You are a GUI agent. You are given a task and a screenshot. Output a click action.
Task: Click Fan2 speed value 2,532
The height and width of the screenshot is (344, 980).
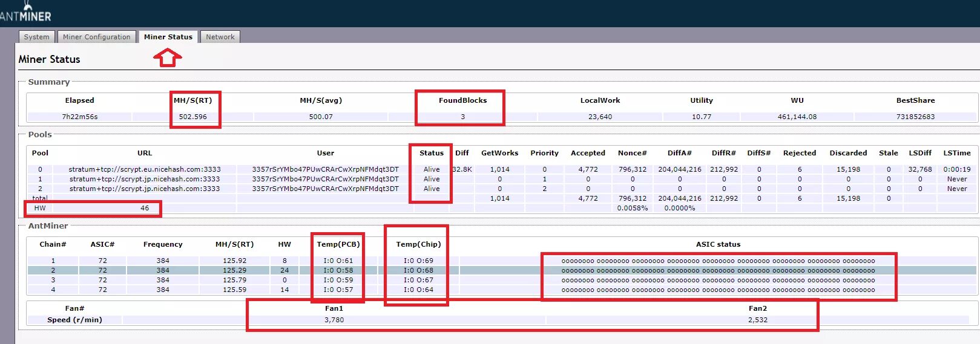758,320
